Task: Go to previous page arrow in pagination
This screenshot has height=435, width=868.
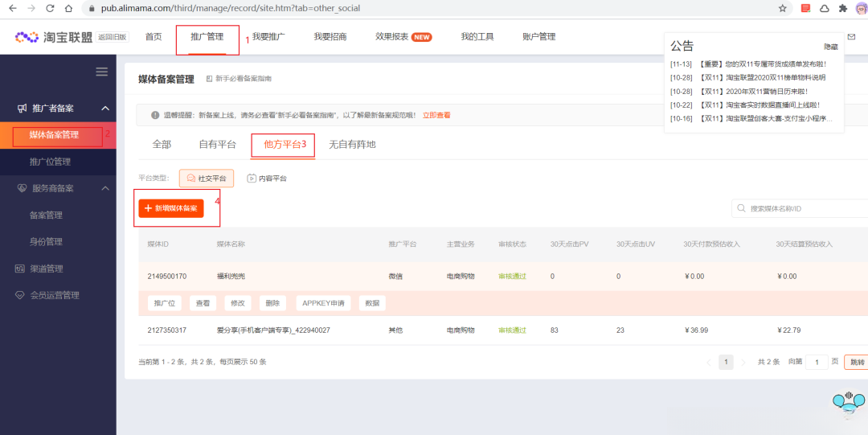Action: click(709, 363)
